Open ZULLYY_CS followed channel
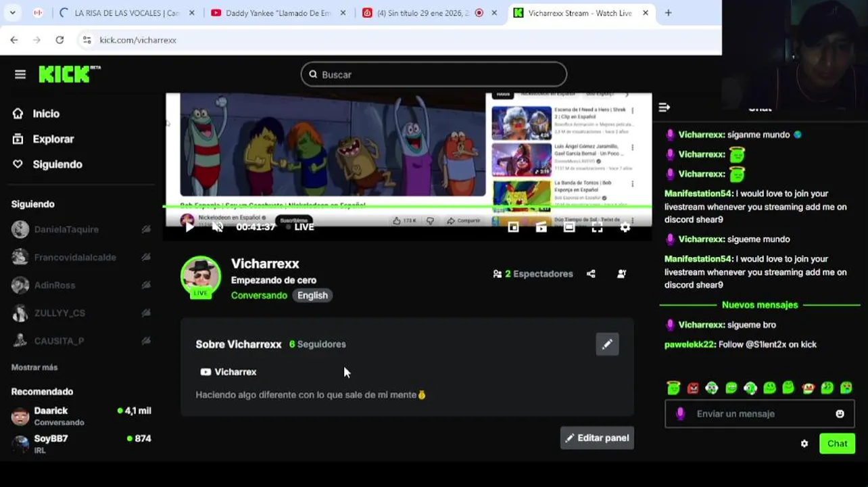This screenshot has width=868, height=487. pyautogui.click(x=59, y=313)
